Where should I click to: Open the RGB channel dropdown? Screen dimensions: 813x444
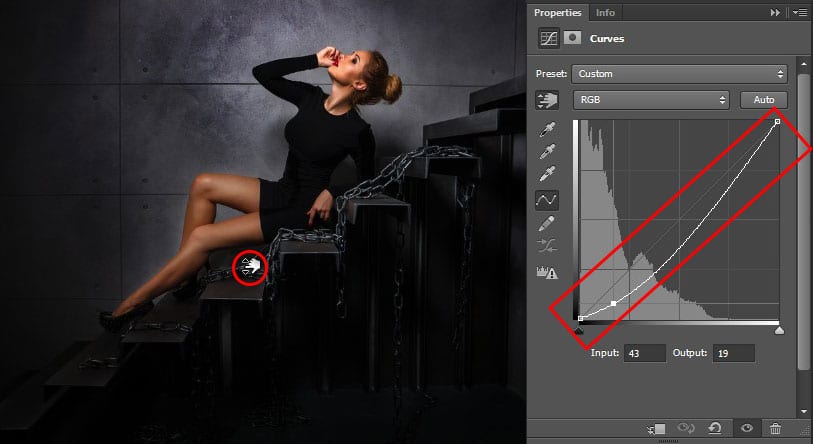pos(651,100)
